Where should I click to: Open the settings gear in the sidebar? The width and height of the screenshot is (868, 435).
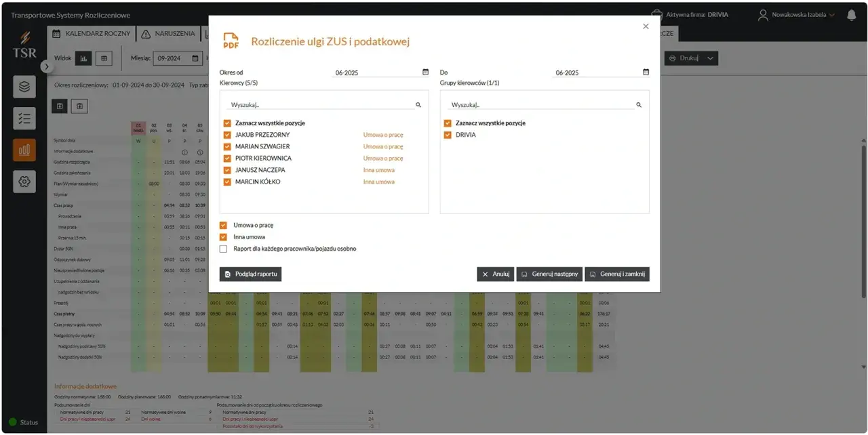24,182
